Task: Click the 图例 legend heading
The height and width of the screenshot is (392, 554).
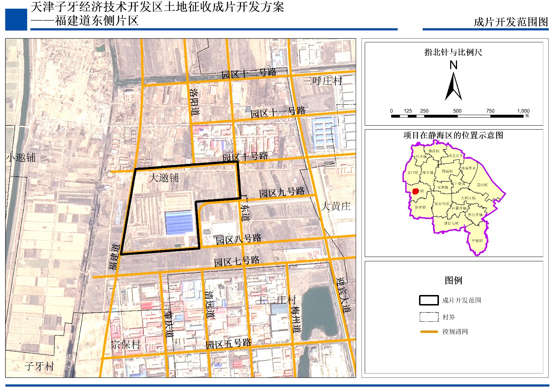Action: (x=453, y=281)
